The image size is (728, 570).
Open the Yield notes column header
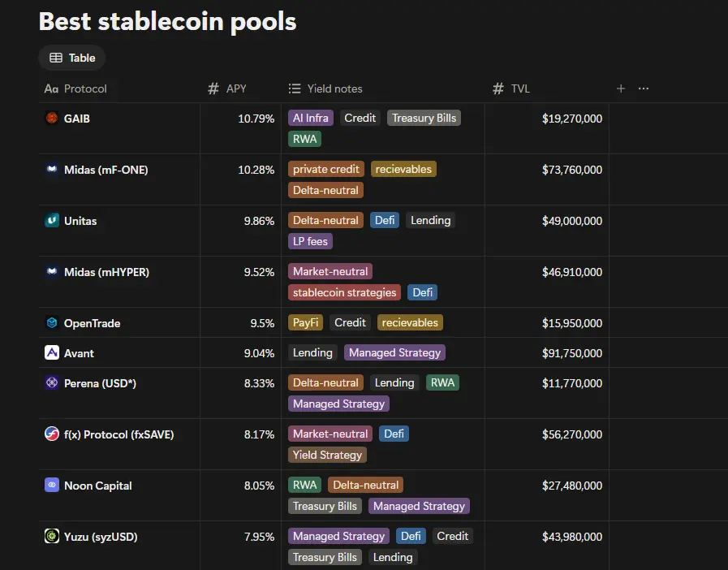325,89
